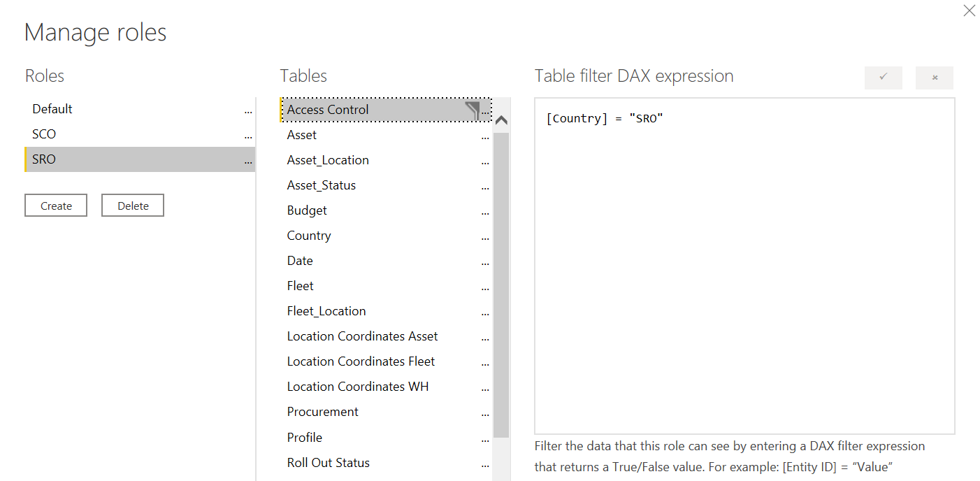Select the Location Coordinates Asset table
The height and width of the screenshot is (481, 980).
[x=386, y=336]
